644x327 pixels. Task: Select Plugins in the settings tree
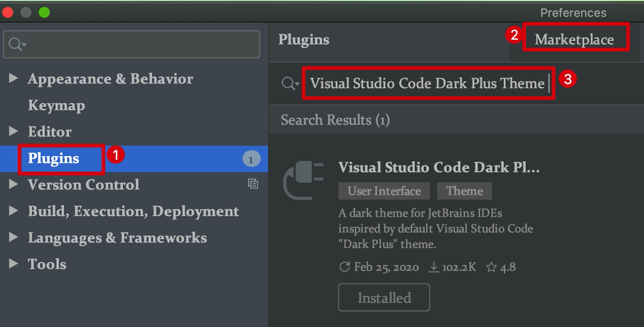pyautogui.click(x=53, y=158)
